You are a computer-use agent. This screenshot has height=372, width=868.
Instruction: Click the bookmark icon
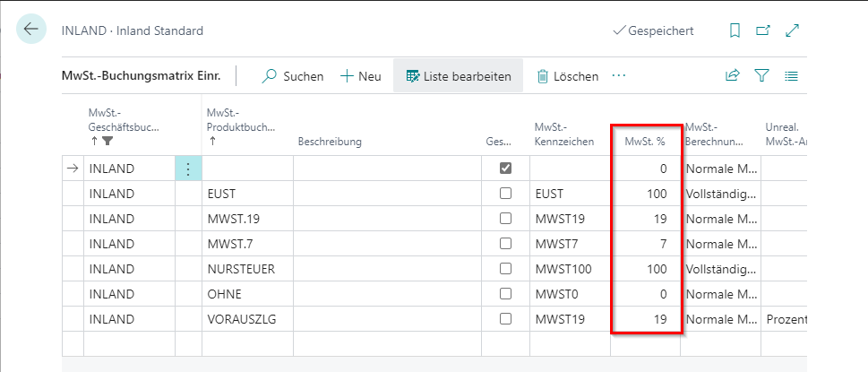[735, 30]
